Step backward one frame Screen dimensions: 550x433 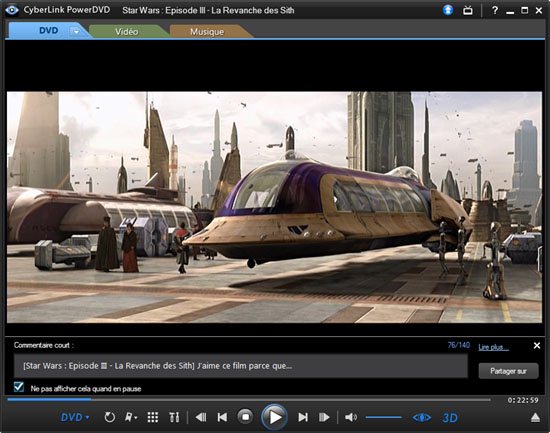(201, 417)
